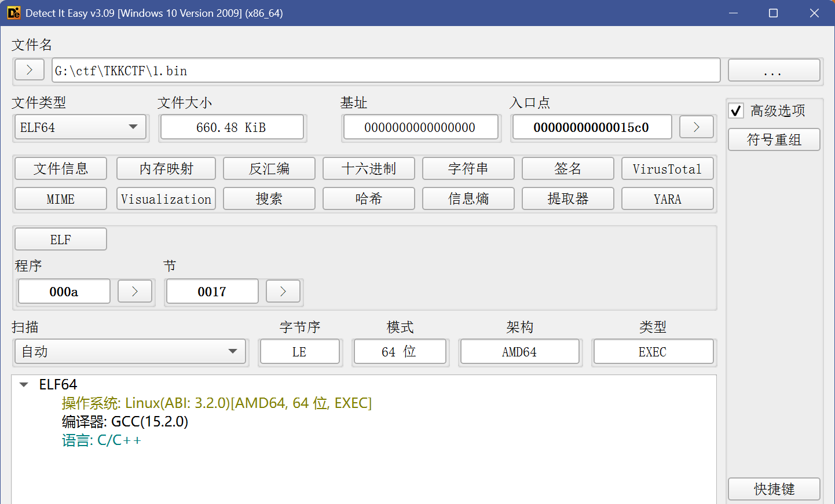Click the Detect It Easy title bar icon
Screen dimensions: 835x504
click(x=13, y=13)
